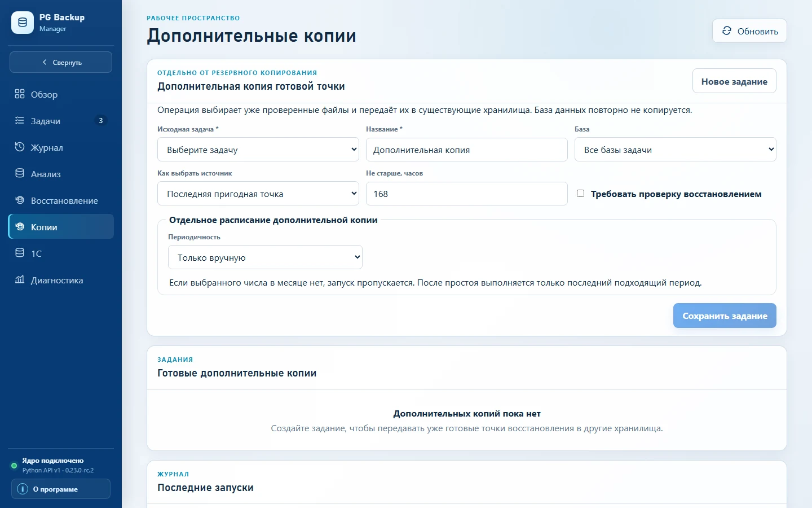Open the Периодичность dropdown
Viewport: 812px width, 508px height.
coord(265,257)
